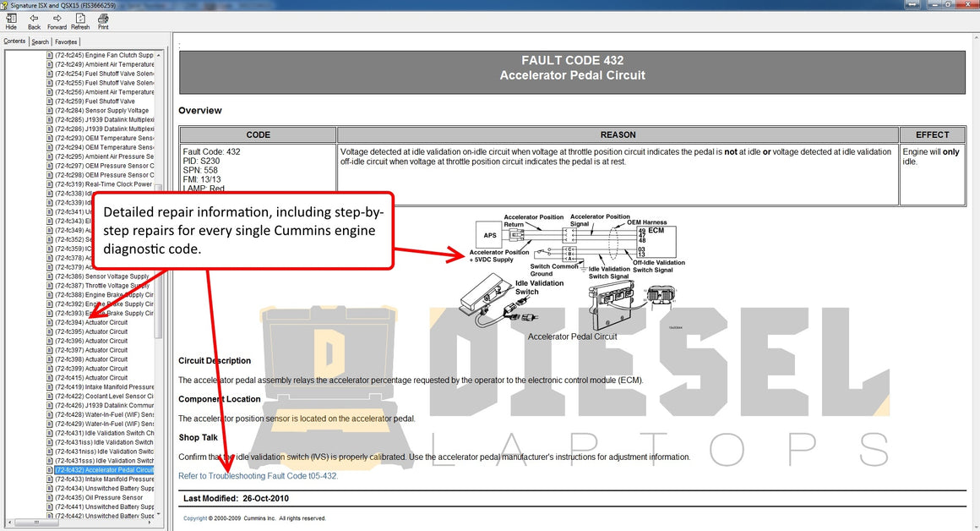The width and height of the screenshot is (980, 531).
Task: Click the Hide toolbar icon
Action: point(10,21)
